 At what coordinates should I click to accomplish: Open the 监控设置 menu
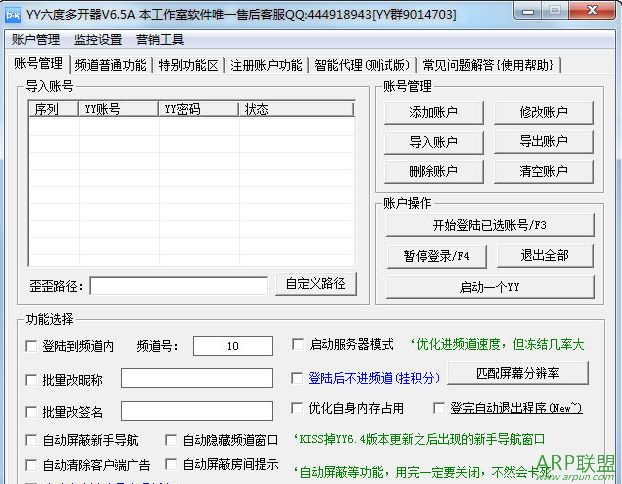click(98, 40)
